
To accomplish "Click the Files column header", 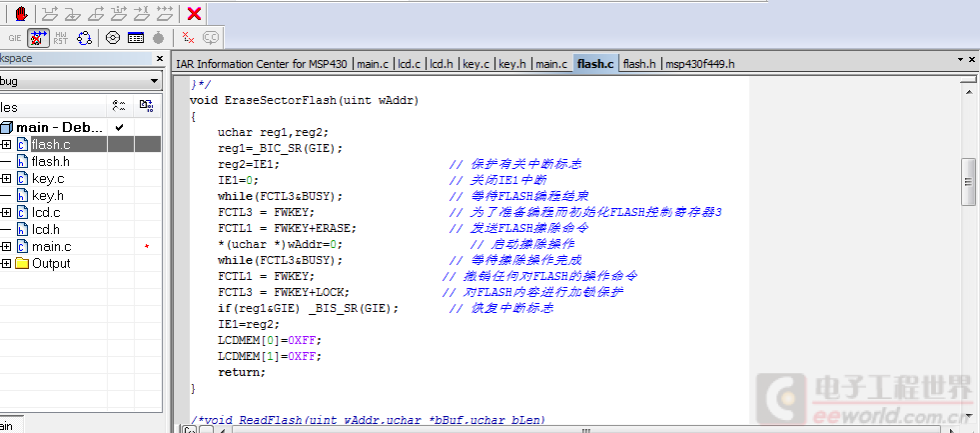I will pos(53,107).
